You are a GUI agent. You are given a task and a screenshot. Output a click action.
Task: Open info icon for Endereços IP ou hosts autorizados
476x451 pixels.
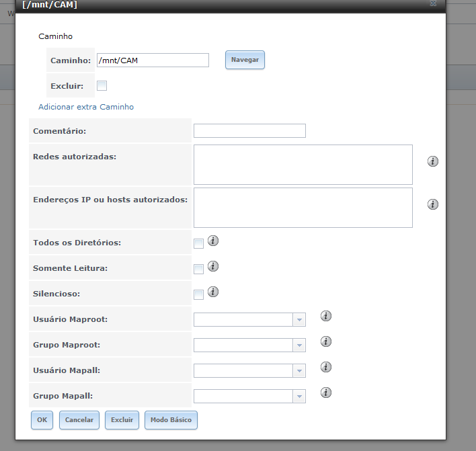click(432, 204)
